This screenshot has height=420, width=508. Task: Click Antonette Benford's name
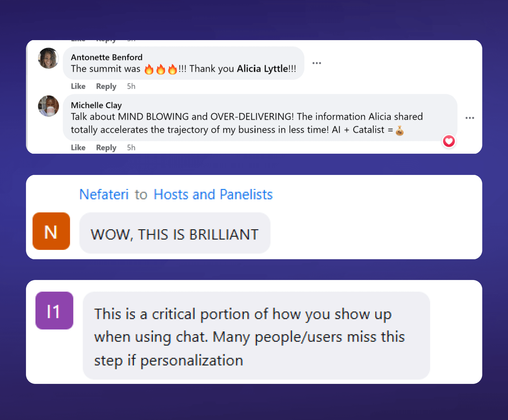point(107,57)
